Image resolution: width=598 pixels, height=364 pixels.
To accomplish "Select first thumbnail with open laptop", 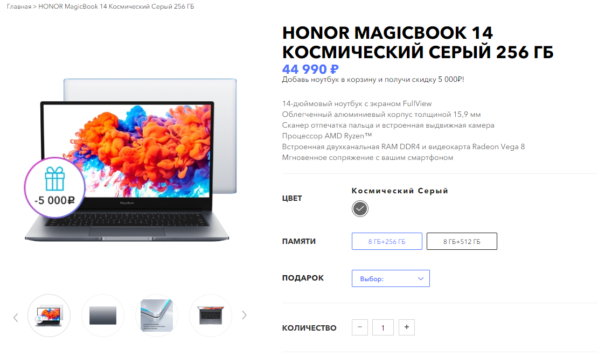I will pos(49,315).
